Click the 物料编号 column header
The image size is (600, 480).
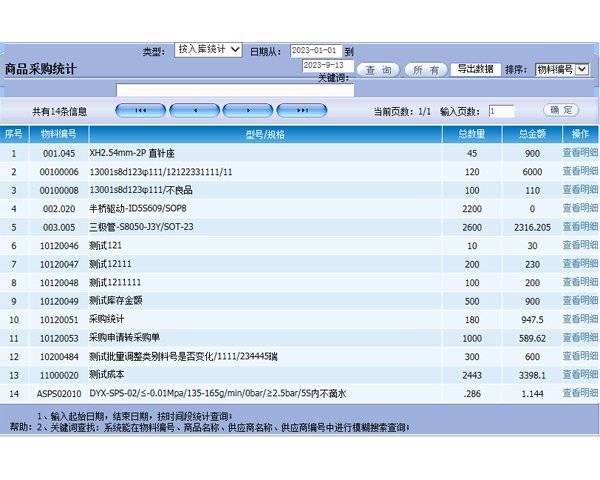(58, 133)
